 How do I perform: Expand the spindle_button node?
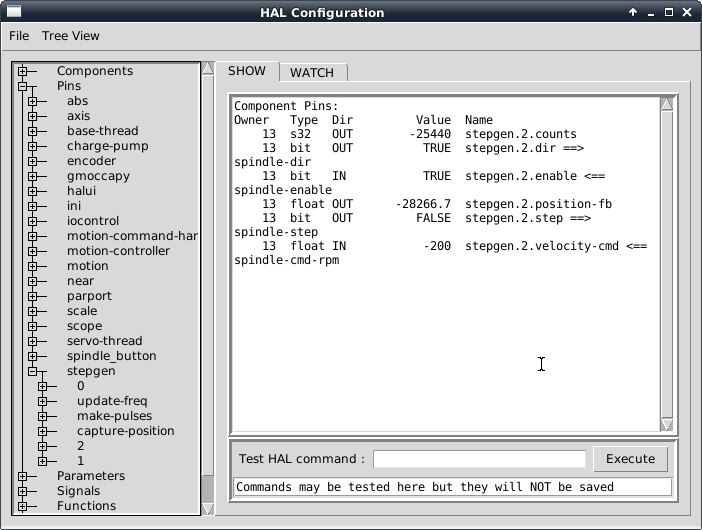[x=32, y=356]
